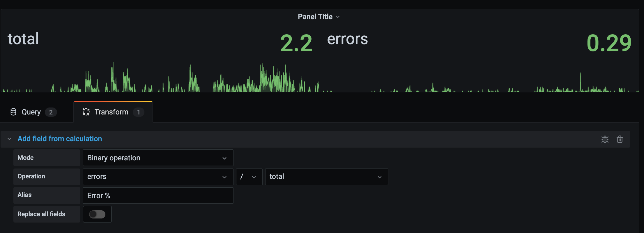Screen dimensions: 644x233
Task: Click the Add field from calculation link
Action: click(60, 139)
